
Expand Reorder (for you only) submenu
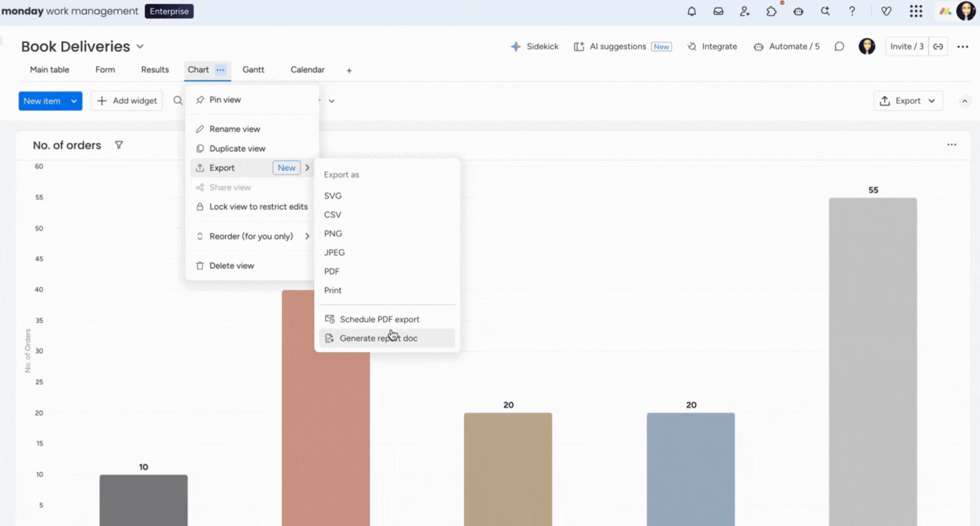(x=252, y=236)
